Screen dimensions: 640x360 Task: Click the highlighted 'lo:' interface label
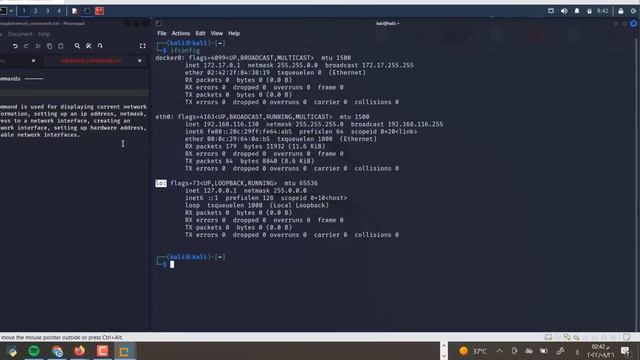[x=161, y=183]
